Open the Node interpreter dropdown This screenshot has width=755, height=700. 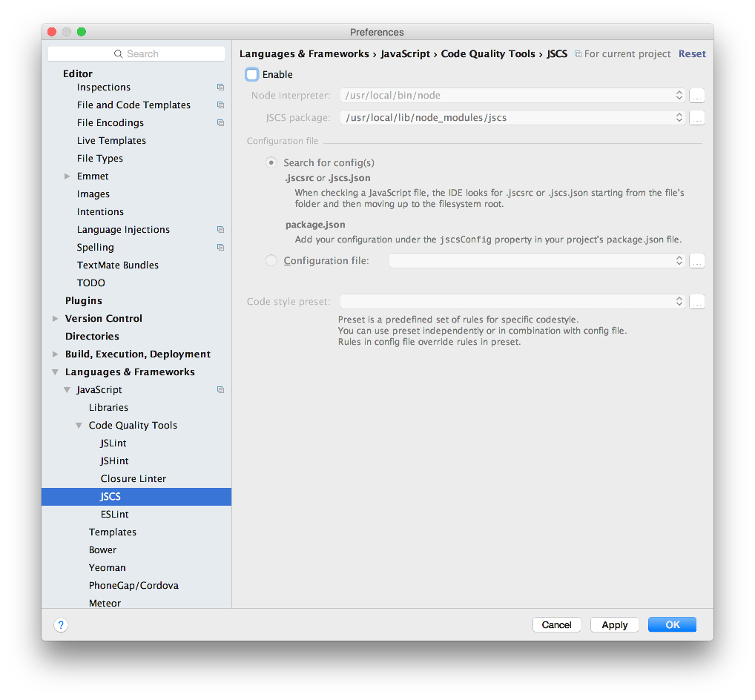[512, 96]
